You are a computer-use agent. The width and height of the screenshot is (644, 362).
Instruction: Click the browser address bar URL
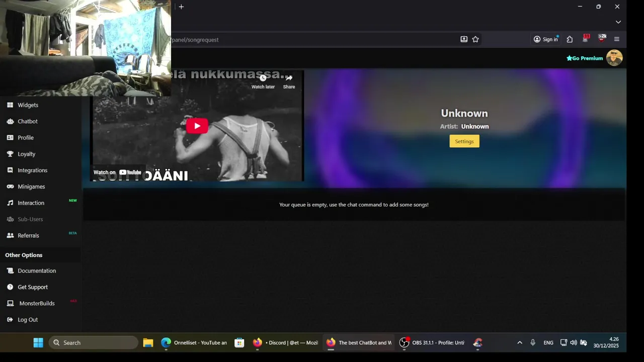pos(195,40)
